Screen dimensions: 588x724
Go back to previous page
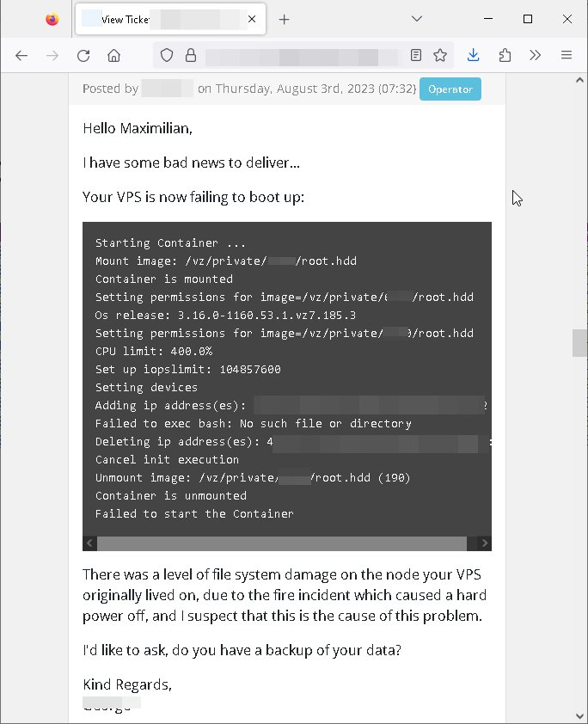(21, 55)
